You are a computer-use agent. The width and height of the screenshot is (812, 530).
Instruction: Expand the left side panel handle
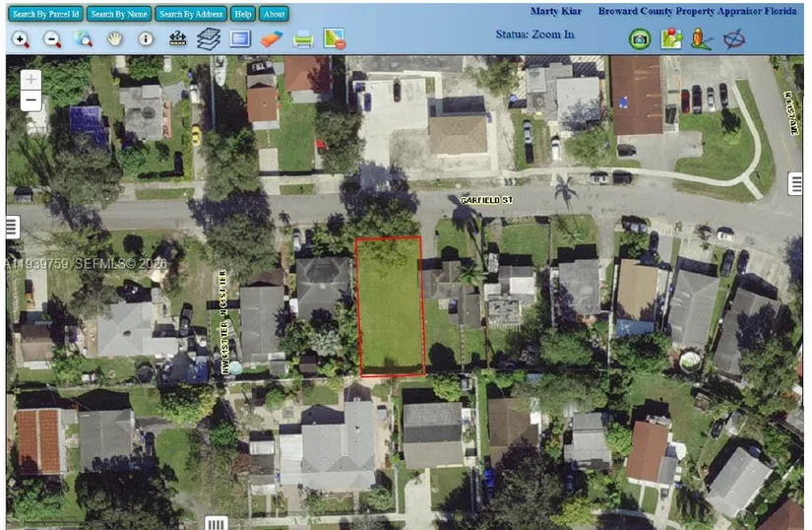pyautogui.click(x=13, y=228)
